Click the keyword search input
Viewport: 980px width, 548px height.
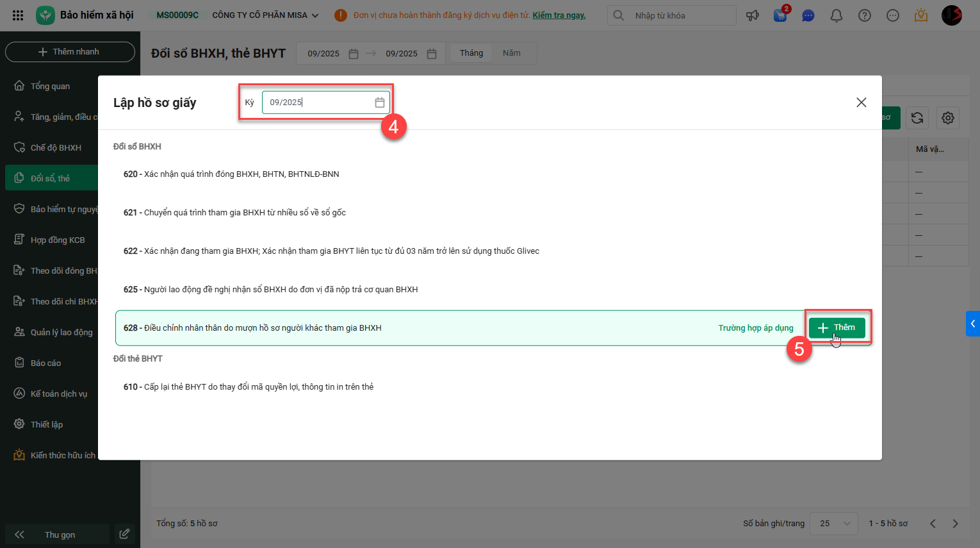(672, 15)
